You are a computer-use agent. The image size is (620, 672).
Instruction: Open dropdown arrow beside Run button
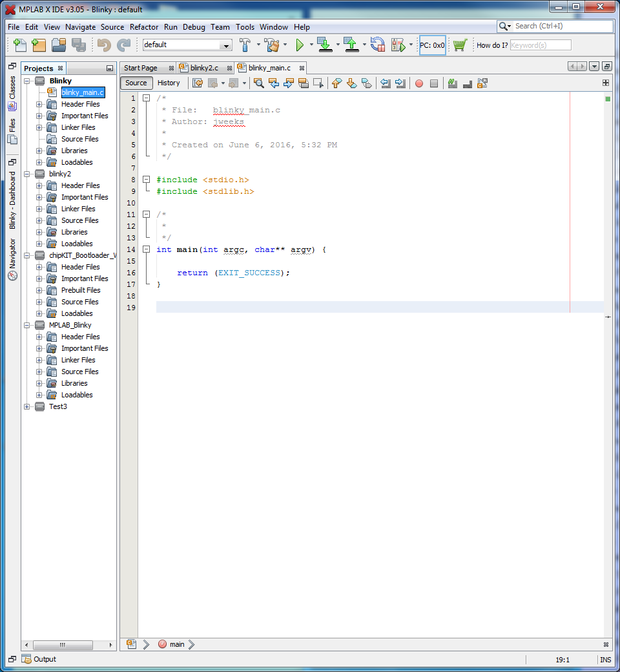(311, 45)
